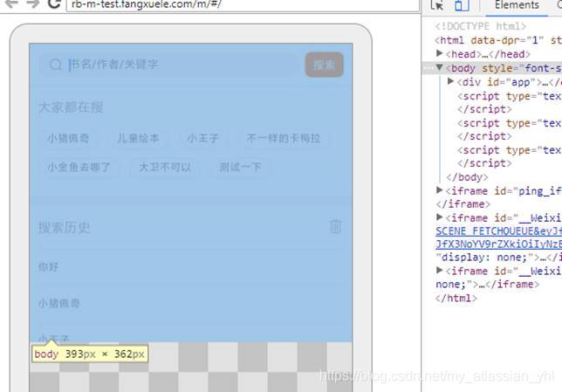The image size is (562, 392).
Task: Select the 大卫不可以 tag
Action: pos(165,167)
